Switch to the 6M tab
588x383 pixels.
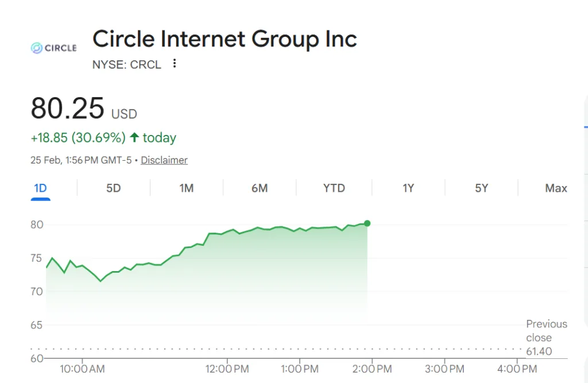(260, 188)
